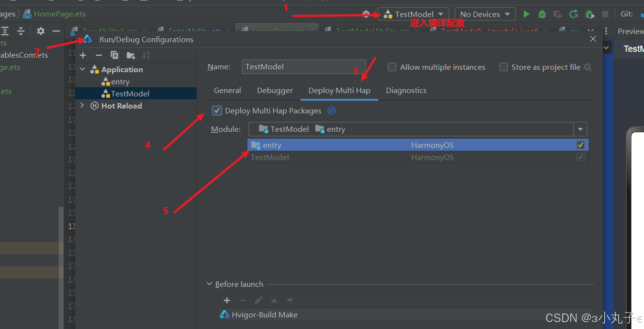Enable Allow multiple instances checkbox
This screenshot has width=644, height=329.
point(392,67)
